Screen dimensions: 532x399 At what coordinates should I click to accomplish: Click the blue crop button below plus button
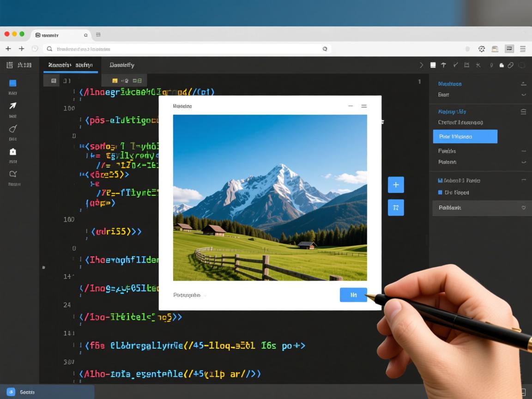(396, 208)
